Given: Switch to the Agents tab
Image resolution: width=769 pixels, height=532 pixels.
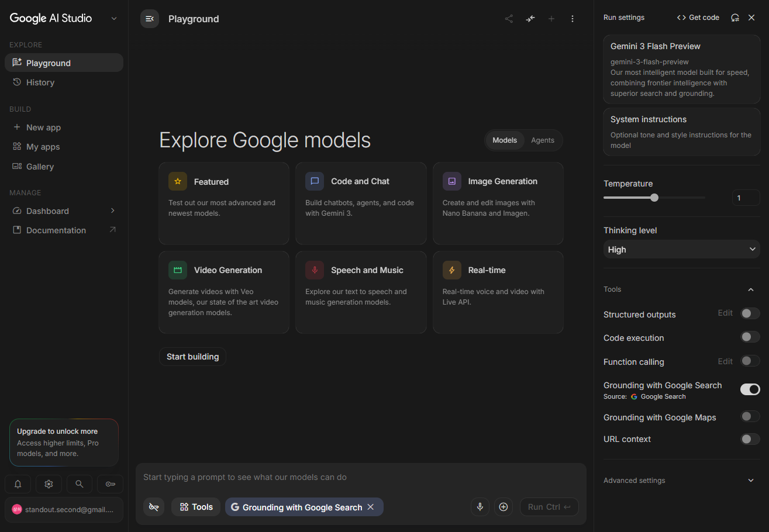Looking at the screenshot, I should coord(543,140).
